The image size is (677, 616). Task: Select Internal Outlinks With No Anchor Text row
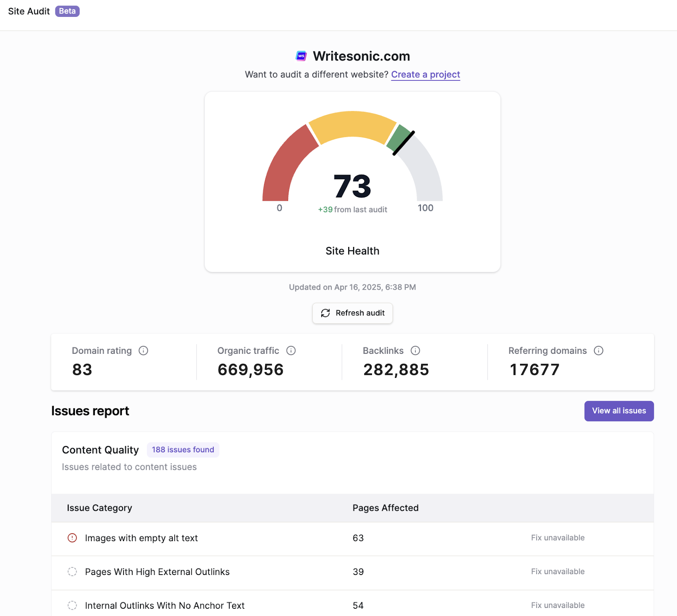pyautogui.click(x=352, y=604)
